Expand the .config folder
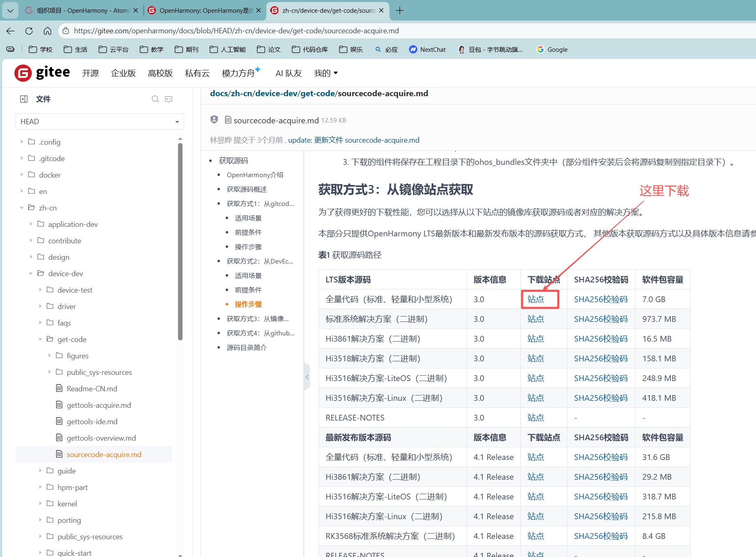Viewport: 756px width, 557px height. [x=21, y=142]
